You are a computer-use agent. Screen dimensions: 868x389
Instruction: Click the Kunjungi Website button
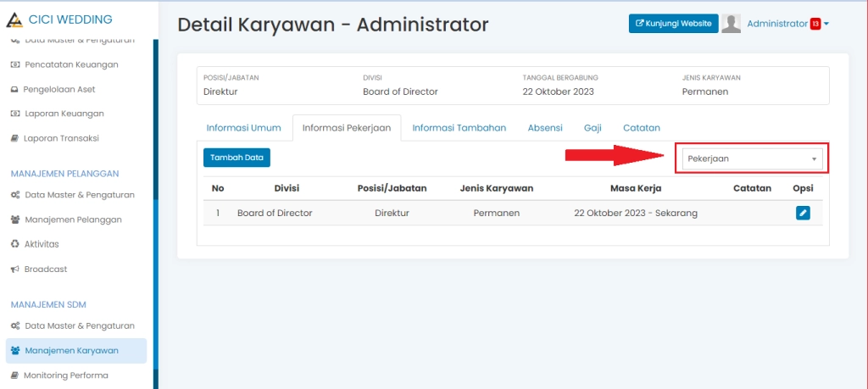673,24
